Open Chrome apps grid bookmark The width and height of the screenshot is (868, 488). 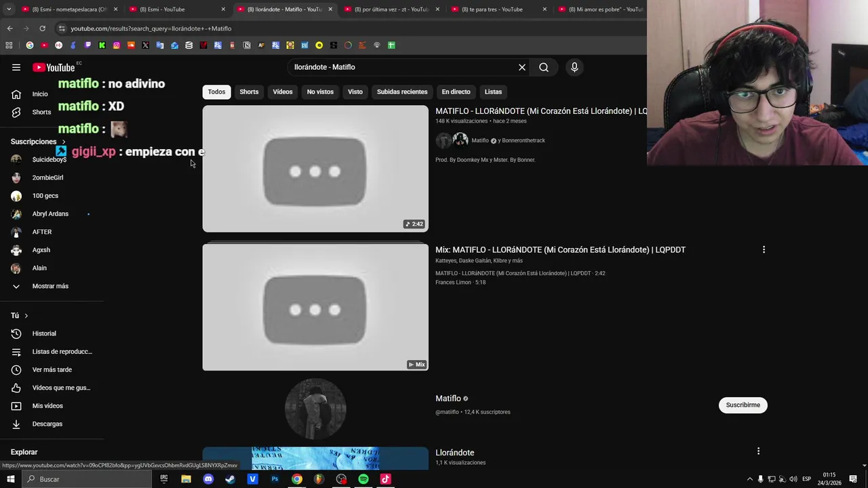[9, 45]
